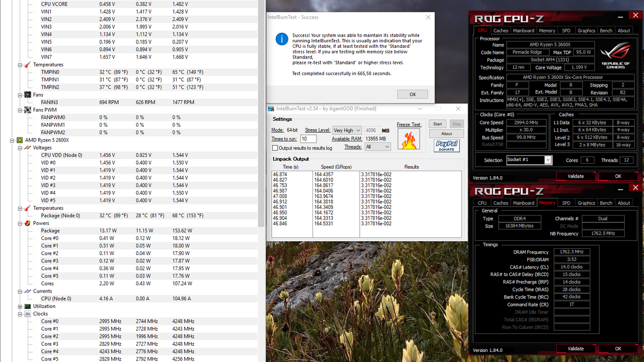This screenshot has height=362, width=644.
Task: Click the Republic of Gamers logo
Action: tap(616, 55)
